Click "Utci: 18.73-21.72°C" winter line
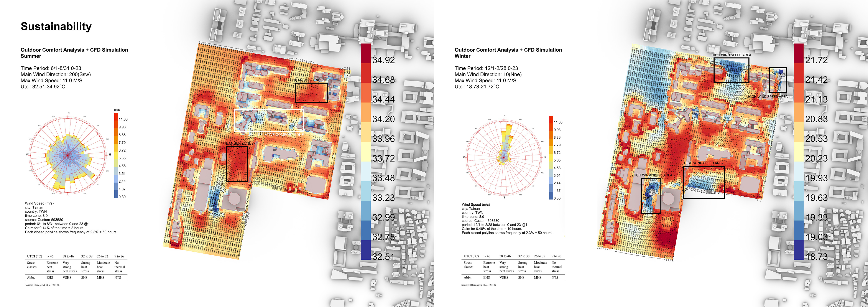 (x=477, y=87)
